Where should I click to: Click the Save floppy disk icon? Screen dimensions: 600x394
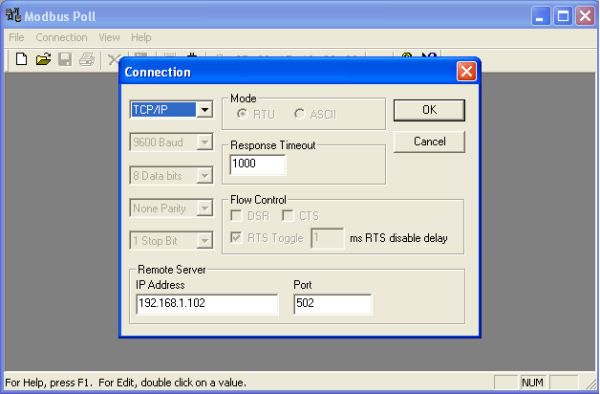(x=65, y=60)
